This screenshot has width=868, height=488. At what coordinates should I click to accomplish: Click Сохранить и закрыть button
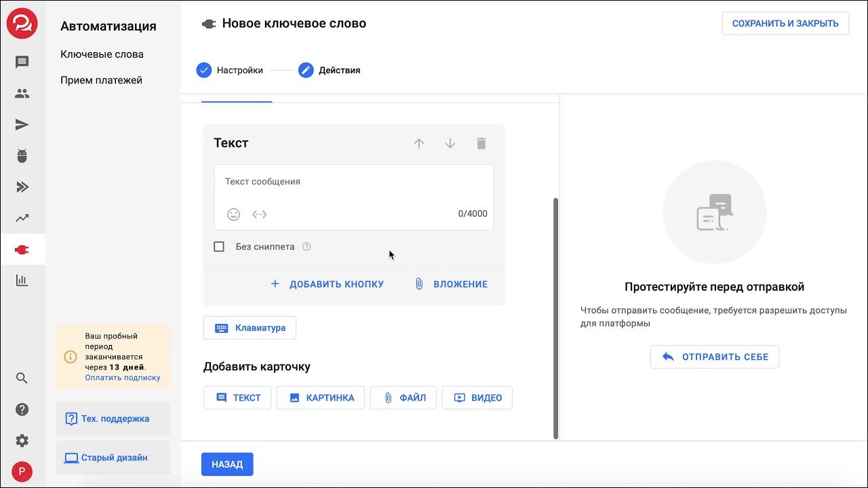(x=785, y=23)
